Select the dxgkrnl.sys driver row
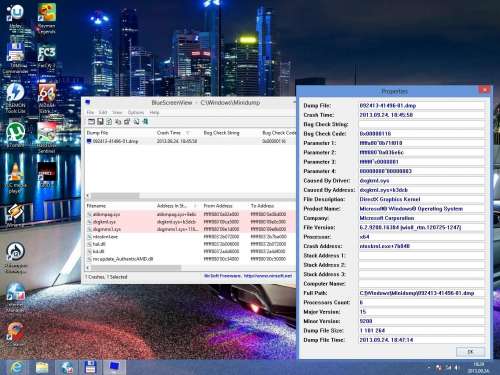Screen dimensions: 500x375 point(191,222)
